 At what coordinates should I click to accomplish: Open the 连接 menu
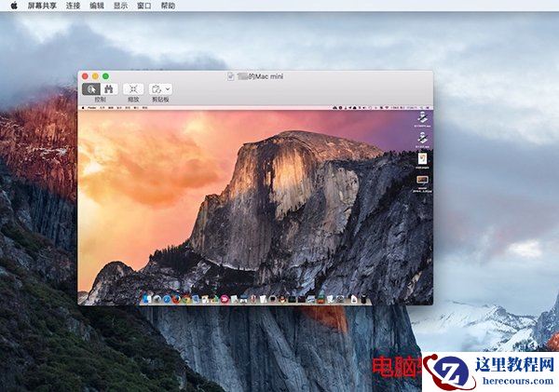(73, 6)
